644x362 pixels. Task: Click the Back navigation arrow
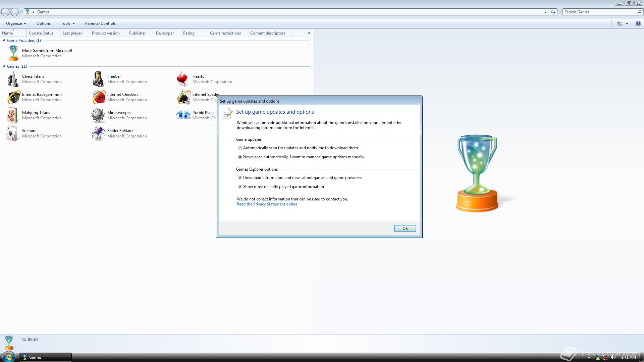[x=5, y=12]
